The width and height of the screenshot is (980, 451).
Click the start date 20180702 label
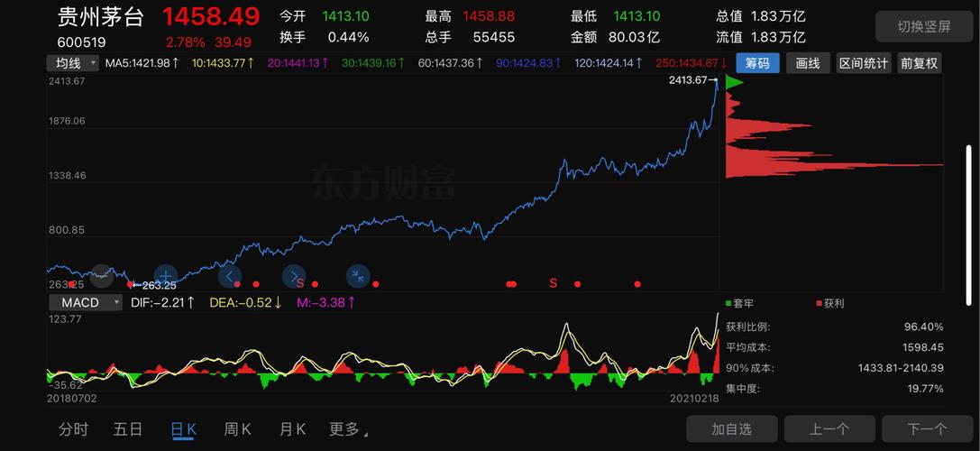pos(72,398)
